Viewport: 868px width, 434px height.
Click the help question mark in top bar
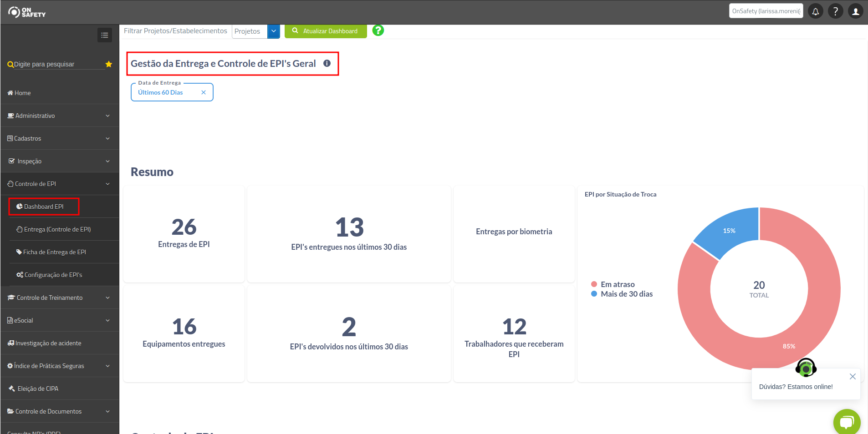(x=835, y=11)
